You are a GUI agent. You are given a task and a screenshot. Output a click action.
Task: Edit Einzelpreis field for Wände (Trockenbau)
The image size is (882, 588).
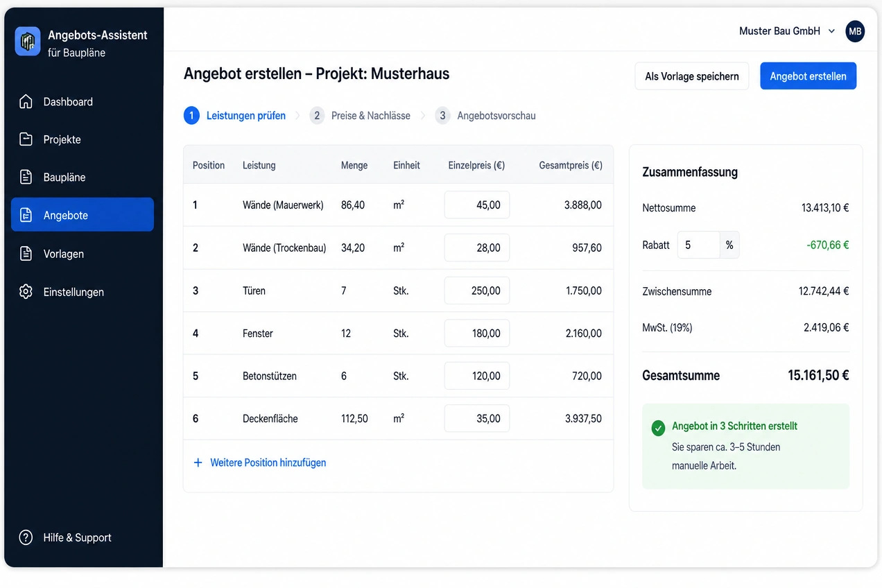click(477, 248)
